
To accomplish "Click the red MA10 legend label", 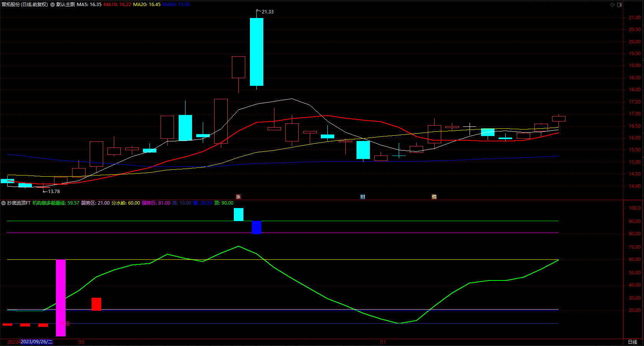I will pyautogui.click(x=117, y=5).
